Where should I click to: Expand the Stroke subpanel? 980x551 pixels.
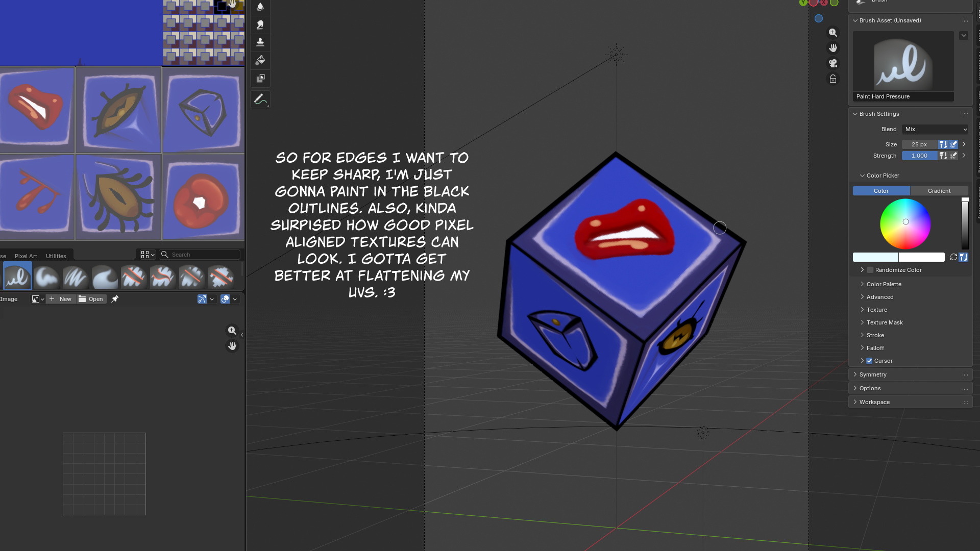click(x=875, y=335)
